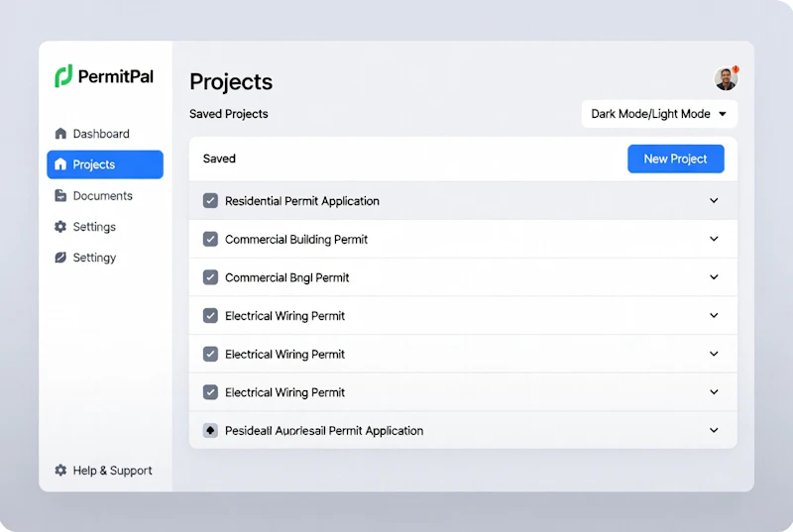Expand the Residential Permit Application row chevron
Screen dimensions: 793x532
pyautogui.click(x=714, y=200)
